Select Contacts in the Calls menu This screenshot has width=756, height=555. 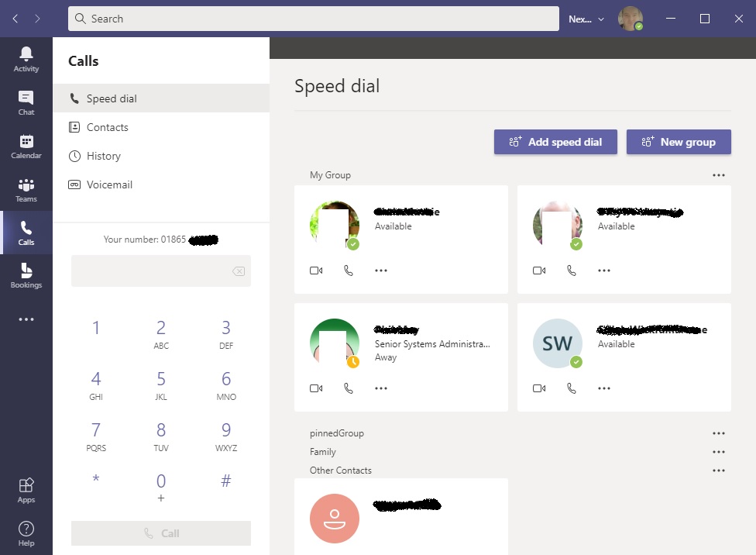(107, 127)
